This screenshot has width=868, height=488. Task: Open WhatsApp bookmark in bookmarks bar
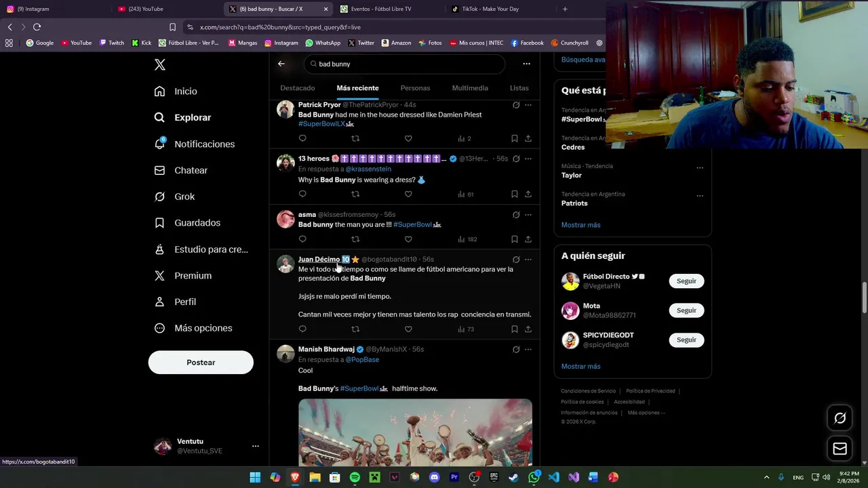(323, 43)
